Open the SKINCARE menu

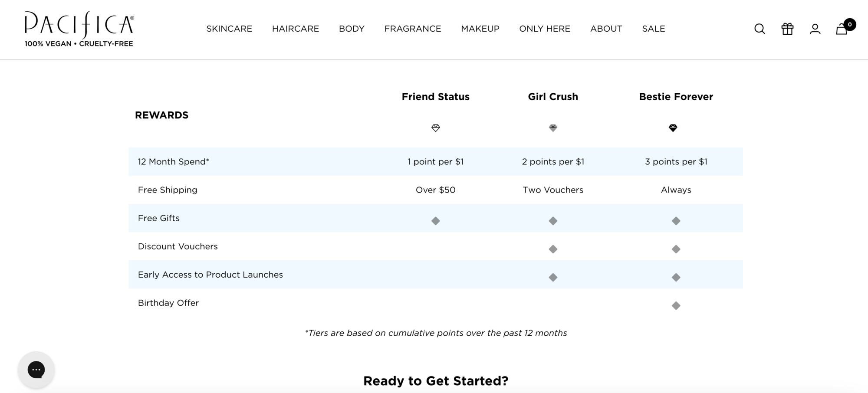pos(229,29)
